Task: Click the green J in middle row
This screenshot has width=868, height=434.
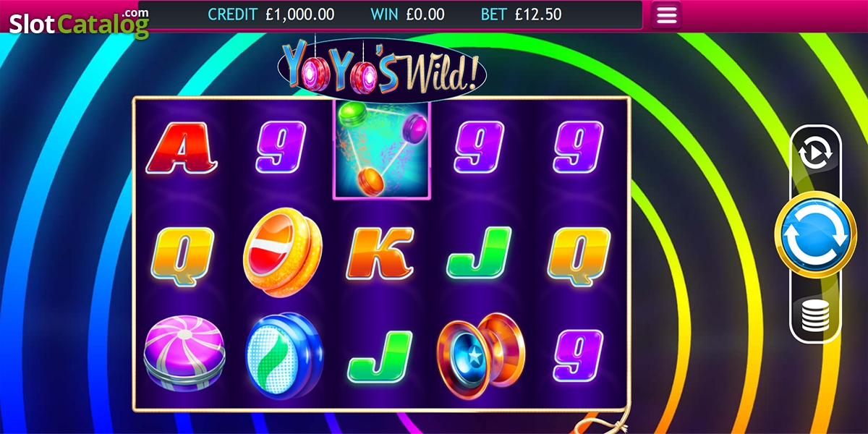Action: [479, 253]
